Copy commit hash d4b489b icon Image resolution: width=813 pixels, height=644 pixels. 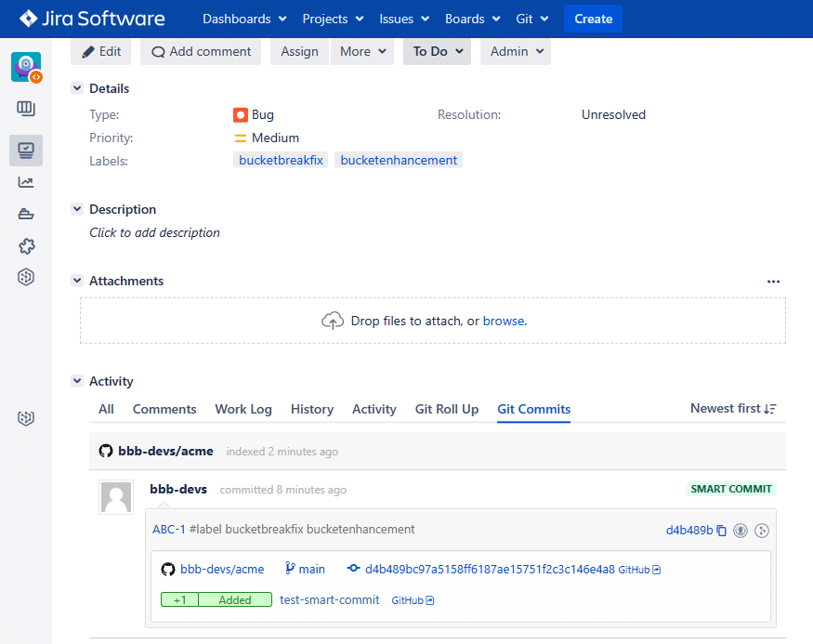click(721, 531)
